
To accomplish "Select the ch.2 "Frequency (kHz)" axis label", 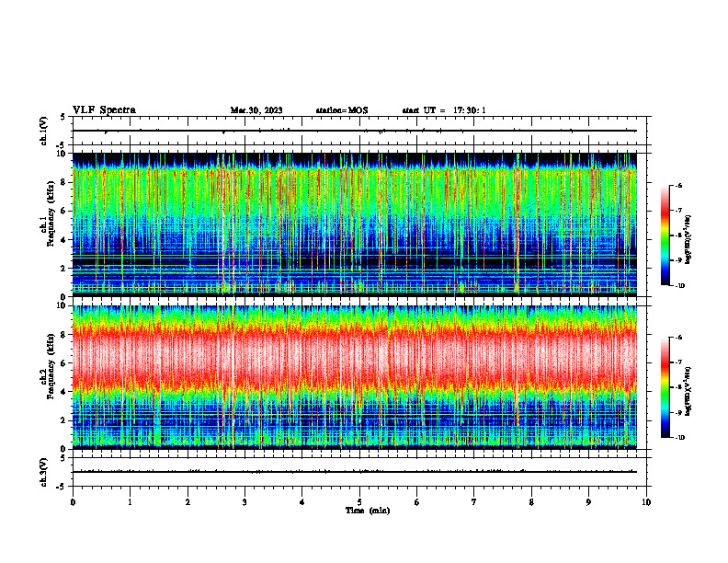I will (49, 365).
